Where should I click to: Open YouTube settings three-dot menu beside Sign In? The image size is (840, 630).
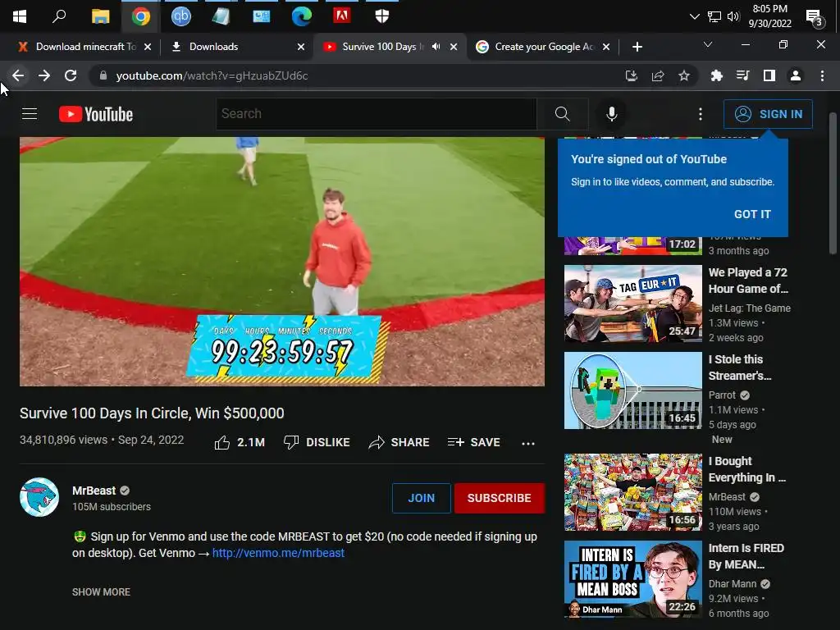point(701,114)
